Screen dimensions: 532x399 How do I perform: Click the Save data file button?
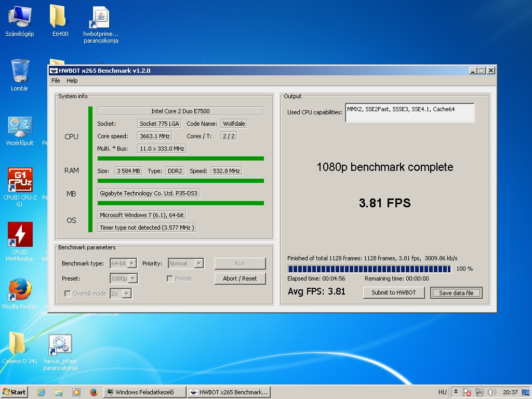pyautogui.click(x=456, y=293)
